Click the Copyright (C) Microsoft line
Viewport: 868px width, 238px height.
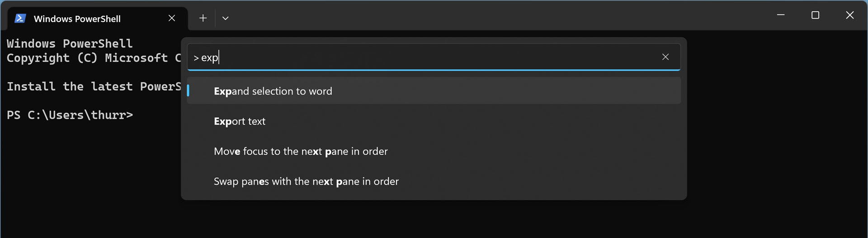94,58
